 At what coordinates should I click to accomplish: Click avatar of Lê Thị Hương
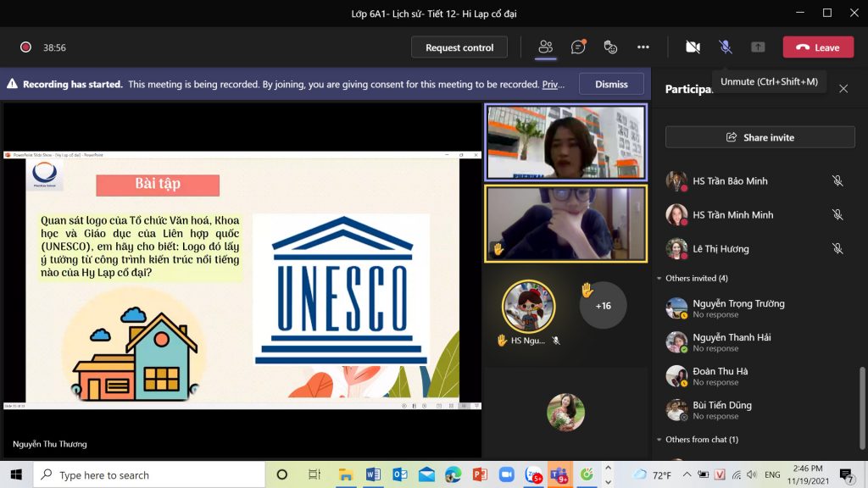pos(676,249)
